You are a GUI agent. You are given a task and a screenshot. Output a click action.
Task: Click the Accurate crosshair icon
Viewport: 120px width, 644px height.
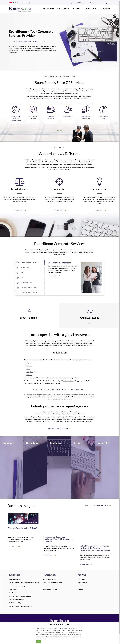coord(59,181)
